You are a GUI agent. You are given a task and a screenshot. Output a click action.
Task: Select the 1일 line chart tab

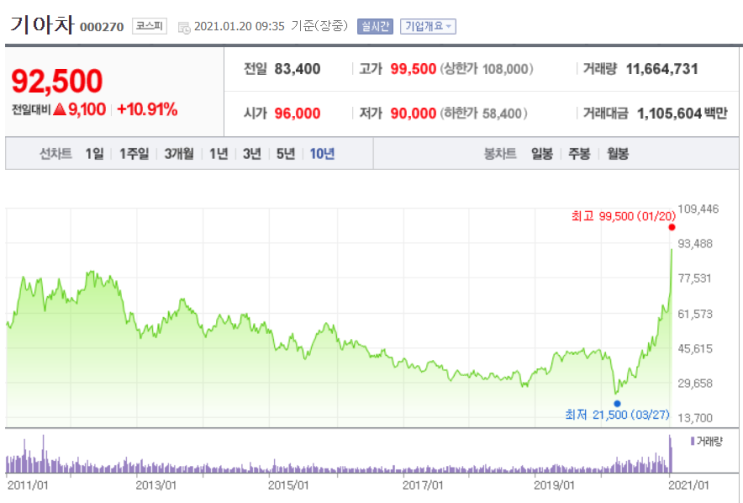[94, 153]
